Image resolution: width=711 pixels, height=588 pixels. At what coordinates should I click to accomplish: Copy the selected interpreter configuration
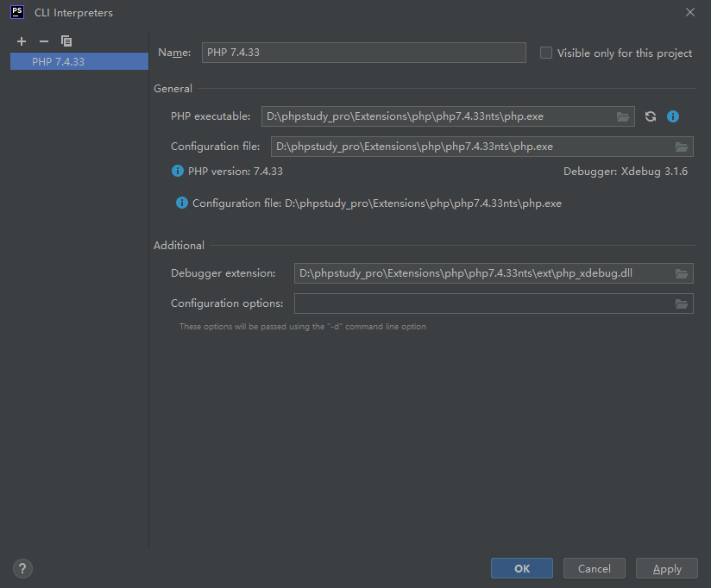(66, 41)
